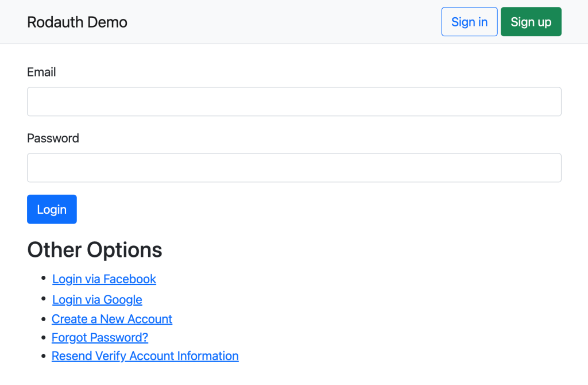588x385 pixels.
Task: Click the Email field label
Action: click(x=41, y=72)
